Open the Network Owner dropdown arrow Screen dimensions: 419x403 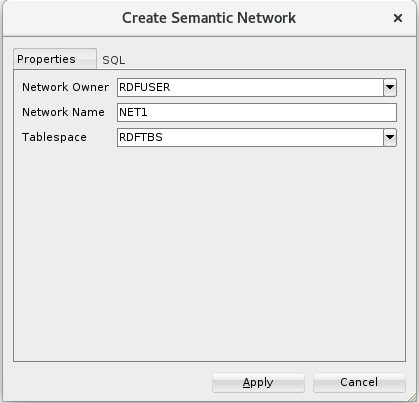click(390, 87)
